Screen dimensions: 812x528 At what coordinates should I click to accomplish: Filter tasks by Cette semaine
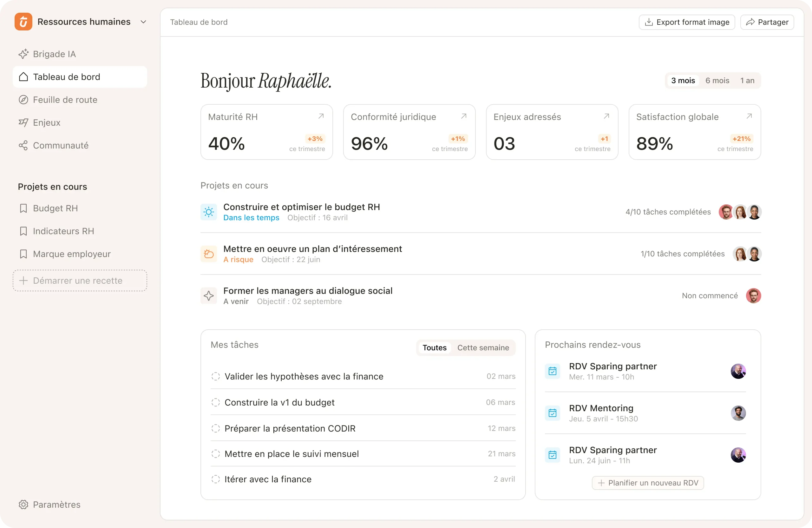483,347
